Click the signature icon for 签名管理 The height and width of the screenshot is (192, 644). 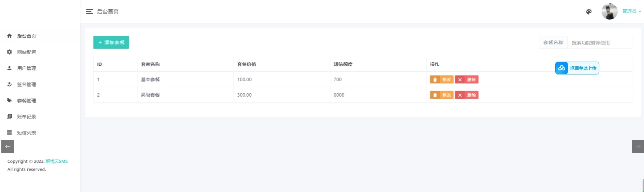click(9, 84)
